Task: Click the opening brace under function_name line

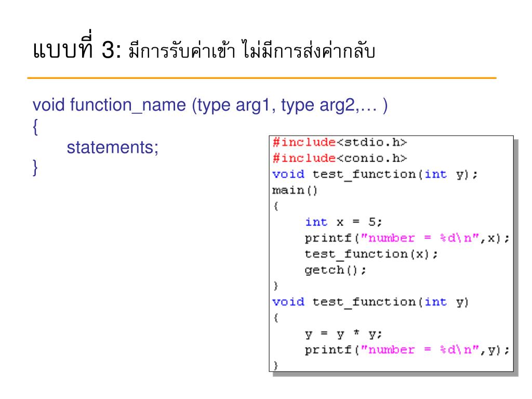Action: click(35, 127)
